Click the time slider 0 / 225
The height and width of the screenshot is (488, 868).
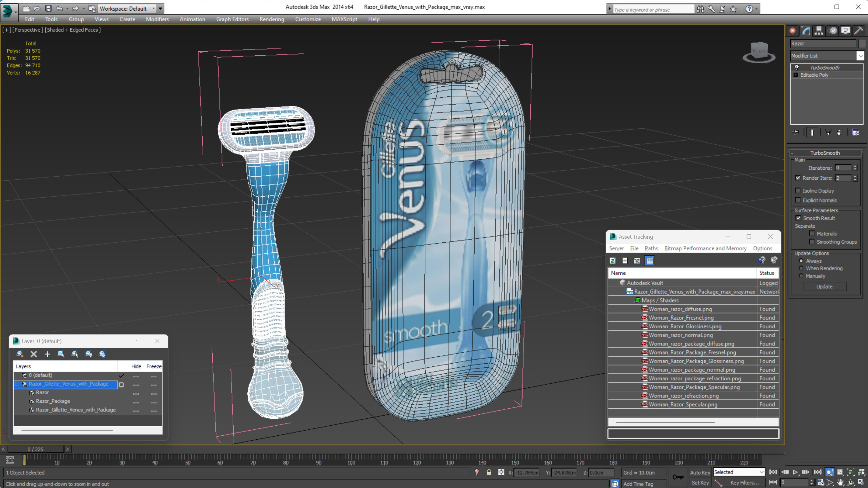click(35, 449)
